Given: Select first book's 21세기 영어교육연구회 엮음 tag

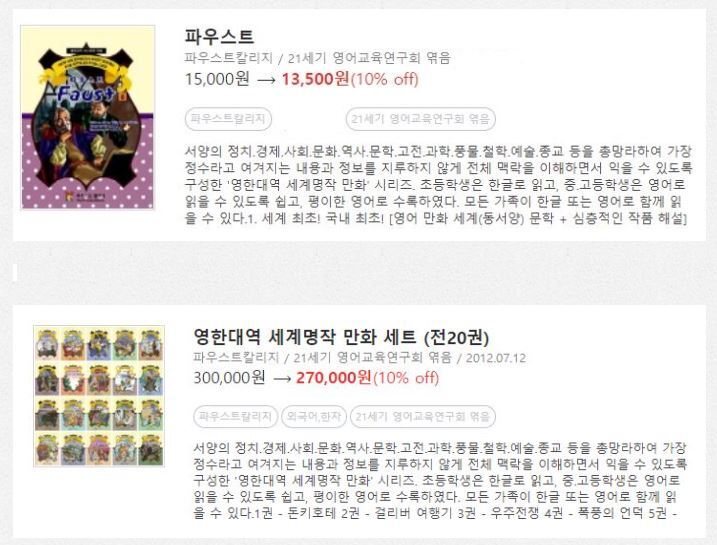Looking at the screenshot, I should [421, 119].
